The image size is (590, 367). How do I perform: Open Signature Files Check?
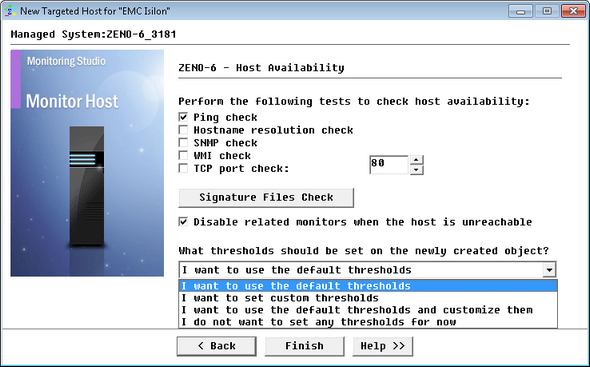click(266, 198)
